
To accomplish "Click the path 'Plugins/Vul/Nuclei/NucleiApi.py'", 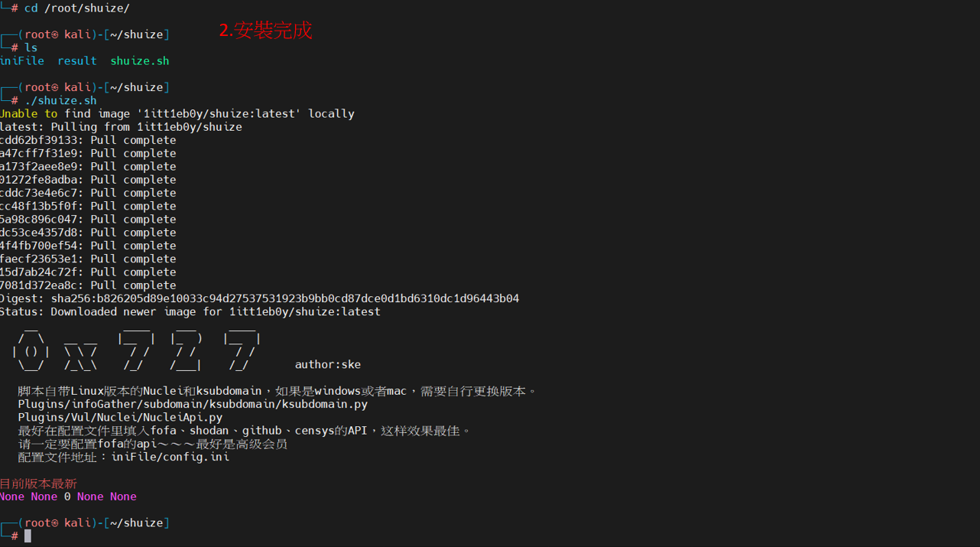I will [121, 418].
